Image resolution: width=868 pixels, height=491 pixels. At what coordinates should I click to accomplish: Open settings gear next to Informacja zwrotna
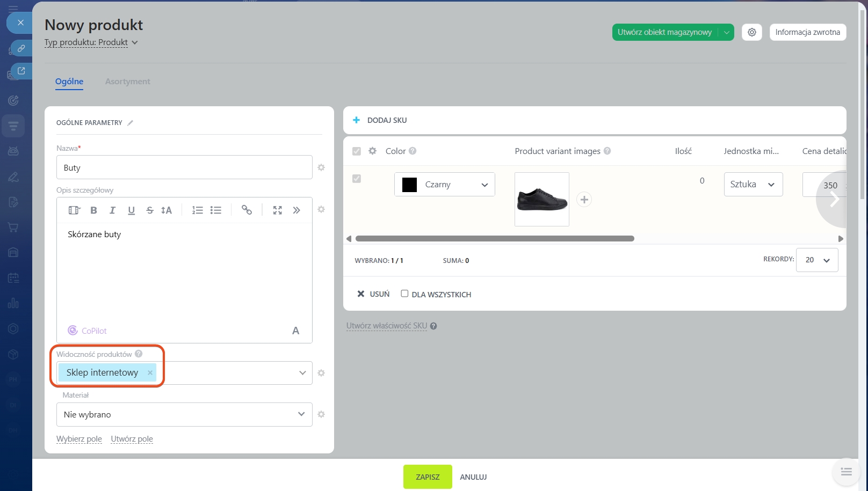tap(751, 32)
